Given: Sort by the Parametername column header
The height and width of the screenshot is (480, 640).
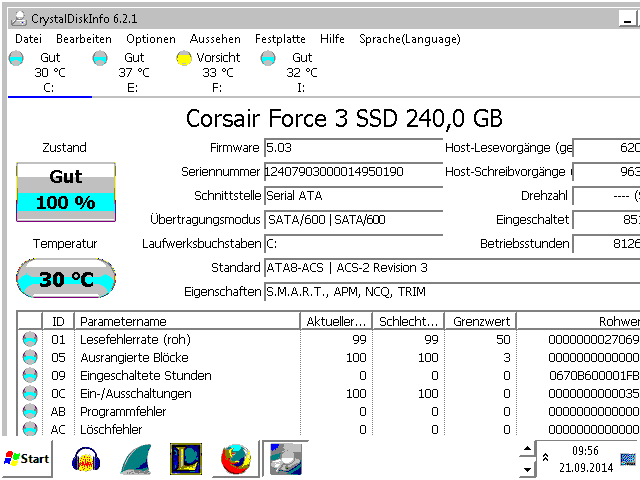Looking at the screenshot, I should [187, 322].
